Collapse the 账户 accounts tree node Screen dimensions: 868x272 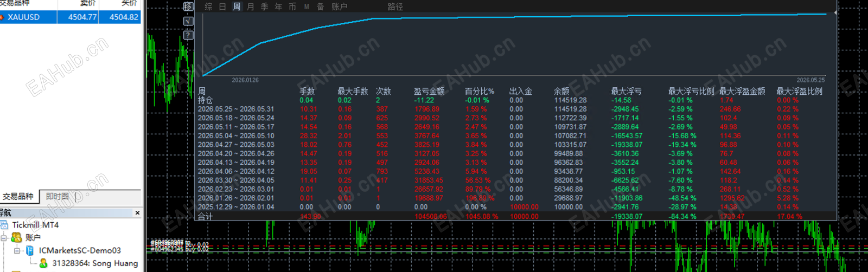pos(3,237)
